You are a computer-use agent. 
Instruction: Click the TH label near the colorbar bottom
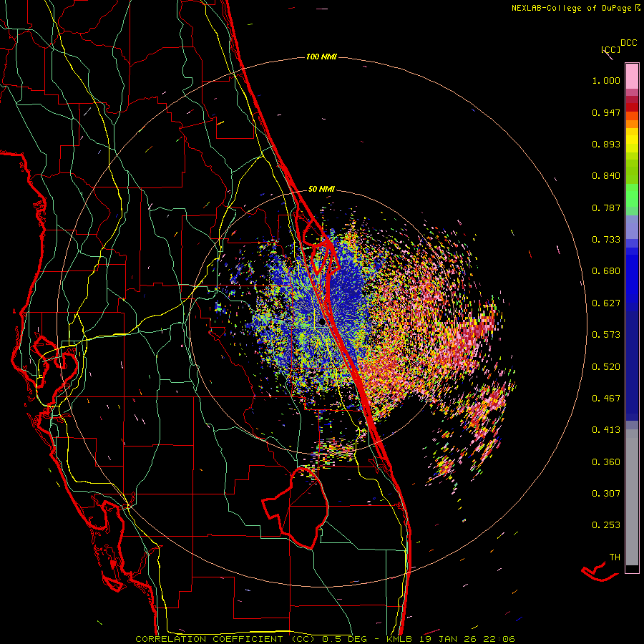pos(615,557)
